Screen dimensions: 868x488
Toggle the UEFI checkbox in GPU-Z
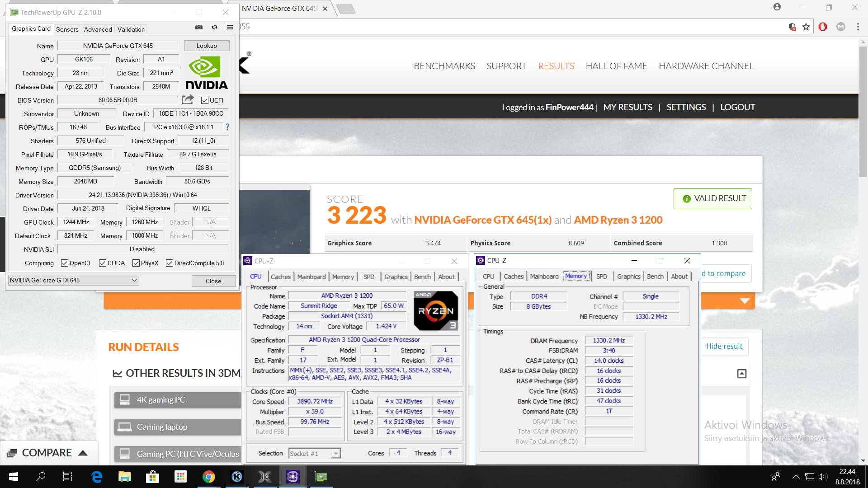205,100
